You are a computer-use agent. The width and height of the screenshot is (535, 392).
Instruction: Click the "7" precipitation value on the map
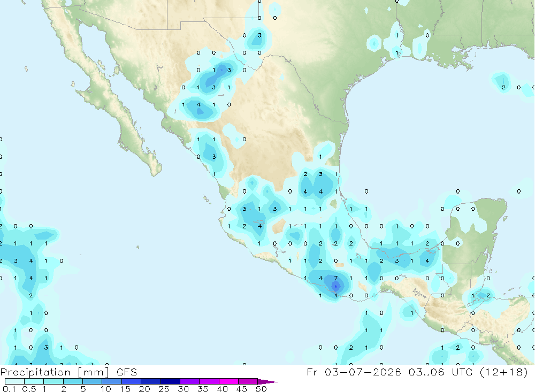pos(336,278)
